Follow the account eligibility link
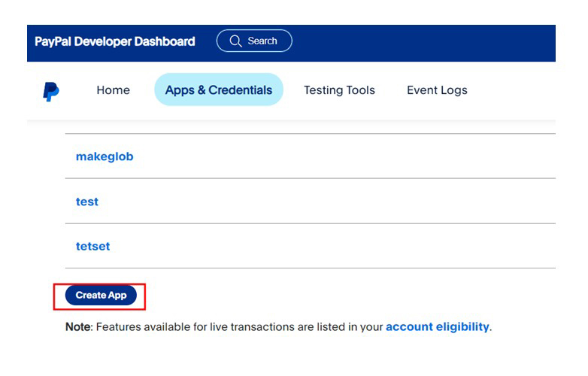The width and height of the screenshot is (588, 376). [437, 327]
